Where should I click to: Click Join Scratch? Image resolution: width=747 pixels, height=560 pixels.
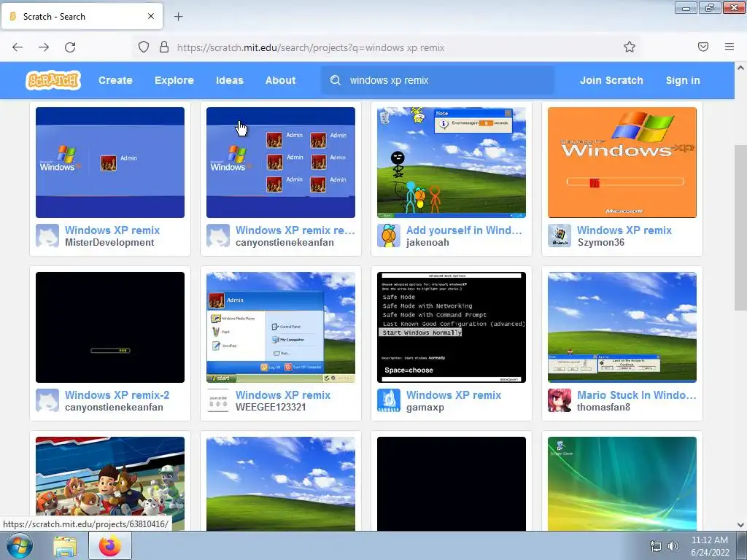click(611, 80)
